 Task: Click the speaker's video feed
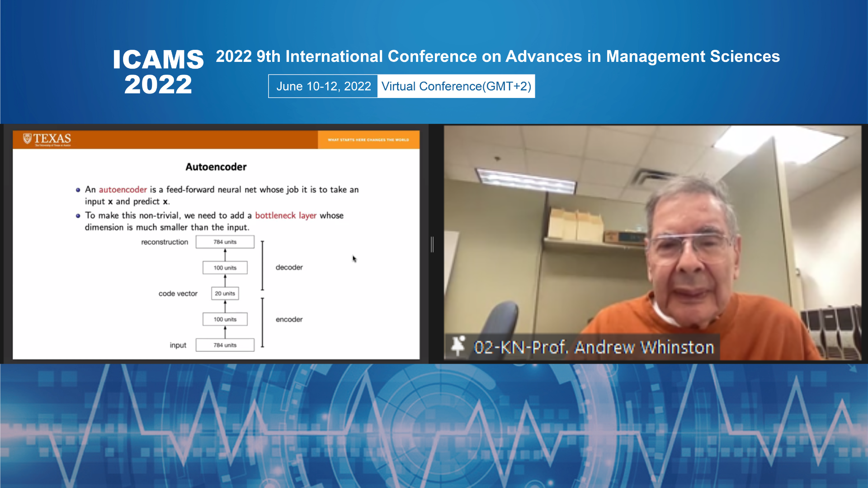[x=652, y=243]
